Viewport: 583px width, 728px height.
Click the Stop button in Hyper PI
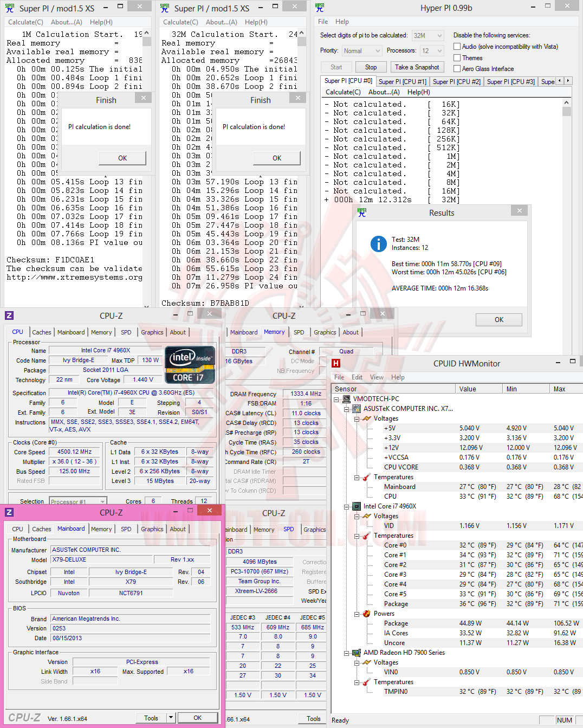(x=371, y=67)
